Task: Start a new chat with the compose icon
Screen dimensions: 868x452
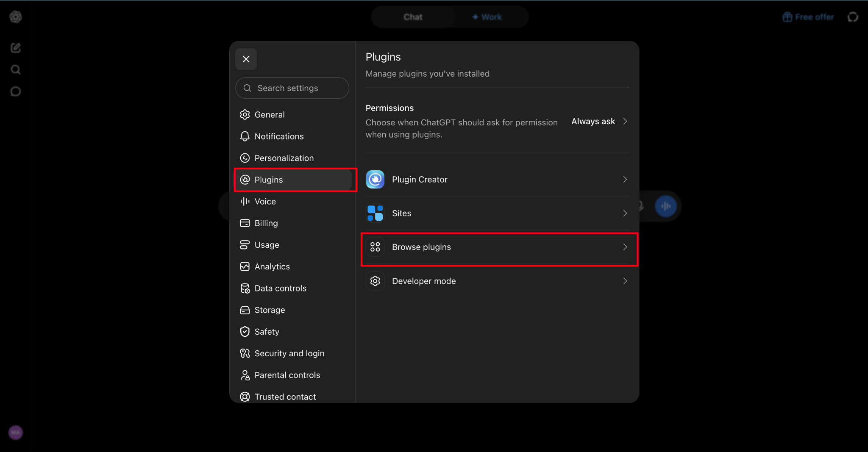Action: tap(16, 48)
